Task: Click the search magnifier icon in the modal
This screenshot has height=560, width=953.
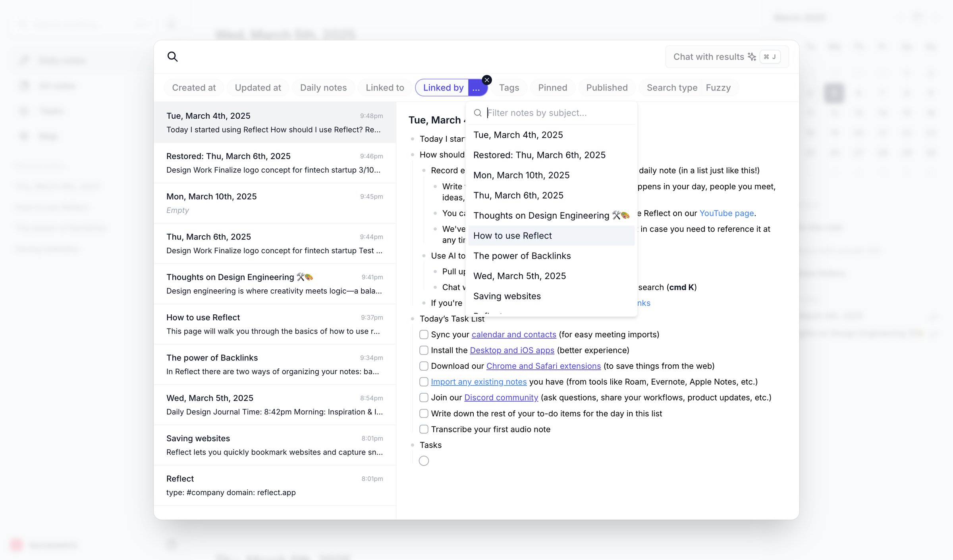Action: 172,57
